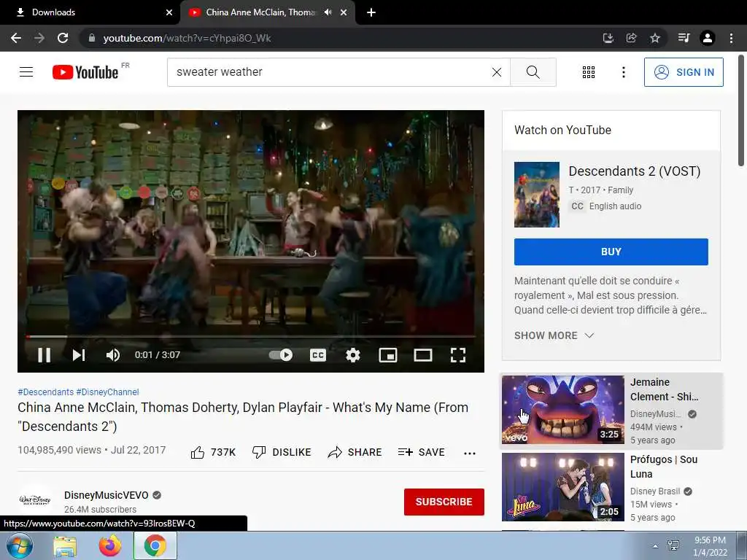Screen dimensions: 747x560
Task: Open the #DisneyChannel hashtag
Action: pos(108,392)
